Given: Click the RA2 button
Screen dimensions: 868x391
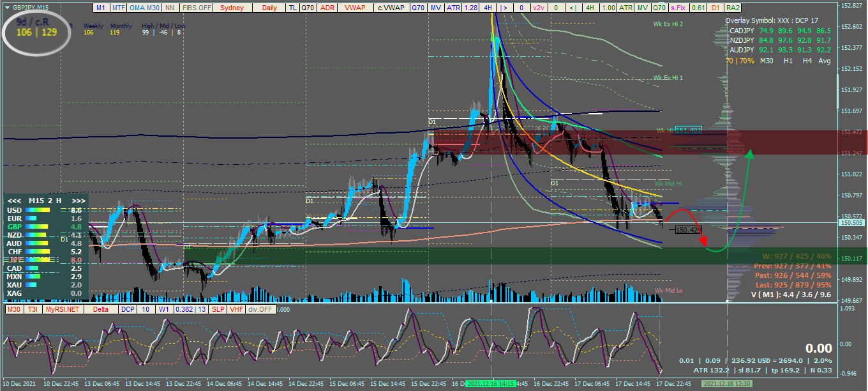Looking at the screenshot, I should click(733, 8).
